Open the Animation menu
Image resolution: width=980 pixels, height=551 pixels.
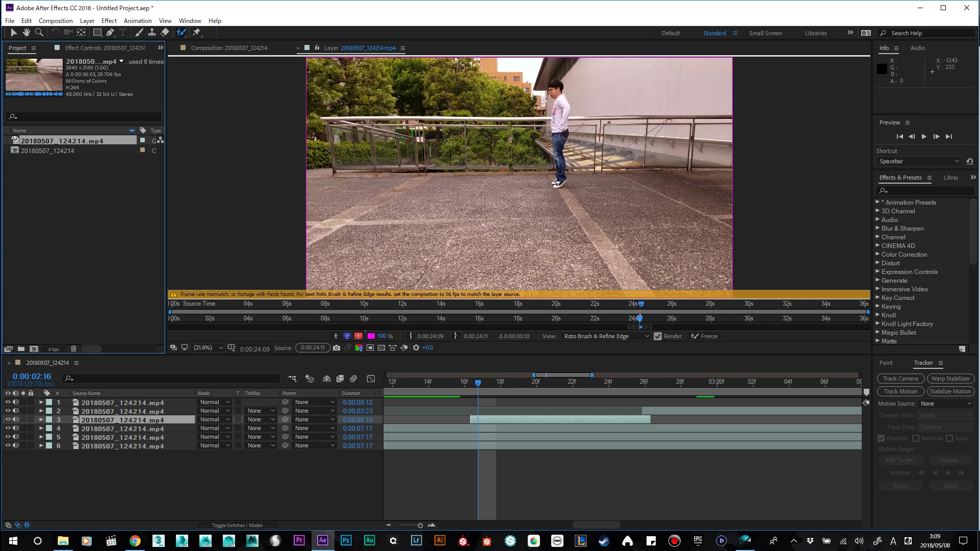click(138, 21)
